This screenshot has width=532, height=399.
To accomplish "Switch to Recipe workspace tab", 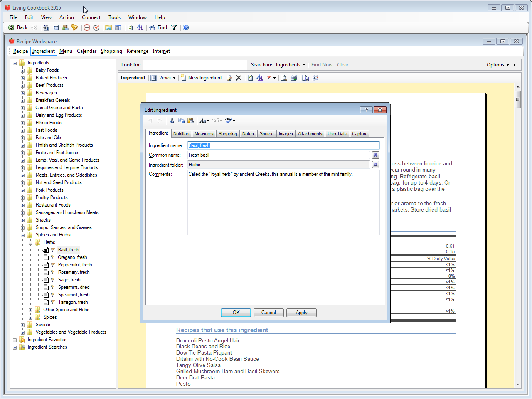I will tap(20, 51).
